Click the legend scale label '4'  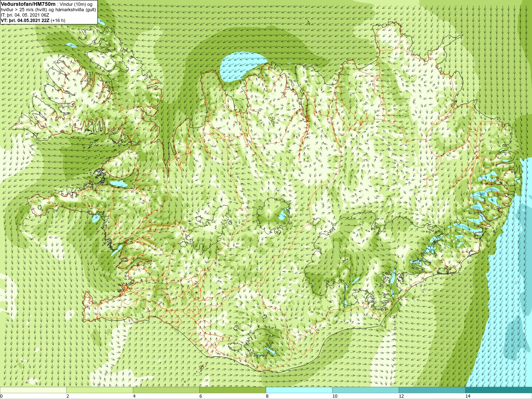134,396
